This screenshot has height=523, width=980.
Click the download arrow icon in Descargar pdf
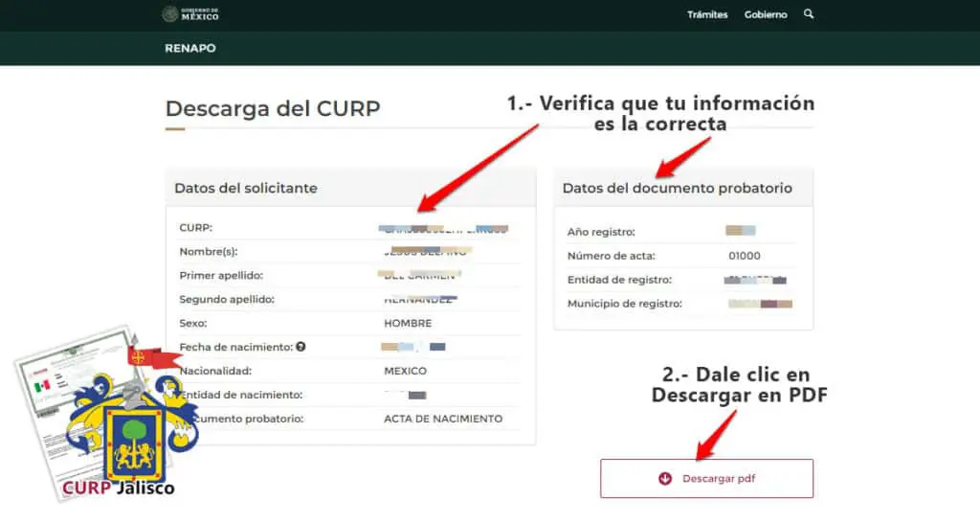pos(665,479)
